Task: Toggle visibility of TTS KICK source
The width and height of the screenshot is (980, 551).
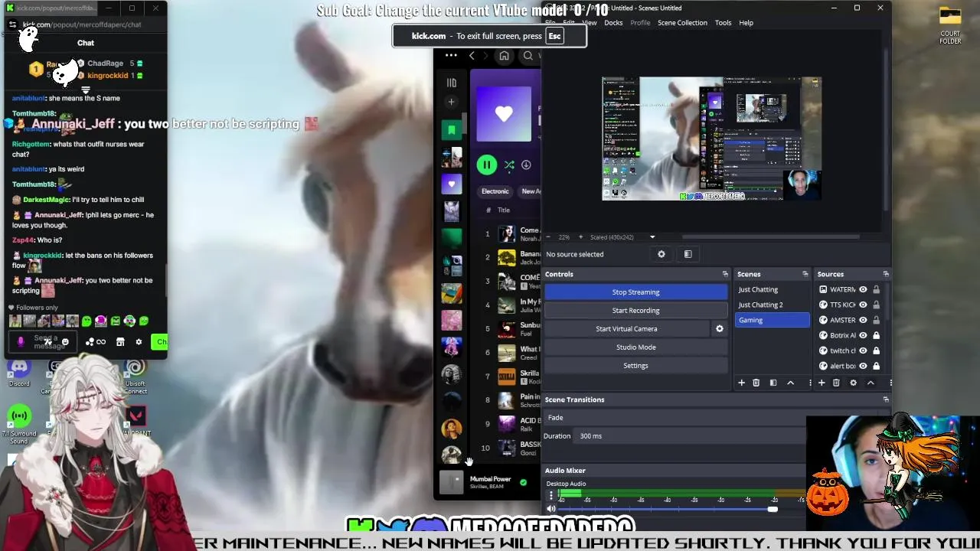Action: tap(863, 305)
